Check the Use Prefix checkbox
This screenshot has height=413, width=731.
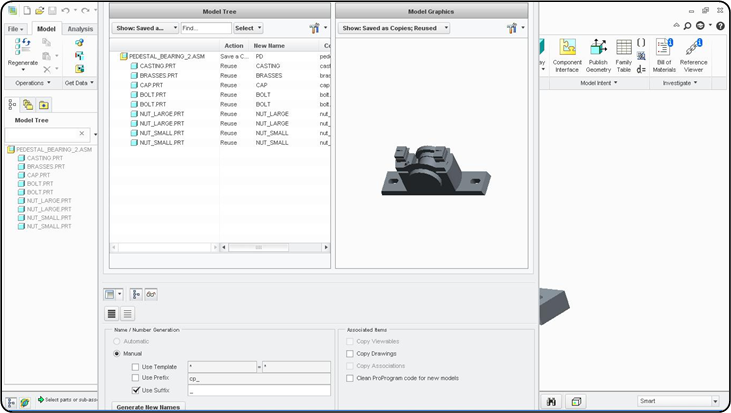coord(135,378)
